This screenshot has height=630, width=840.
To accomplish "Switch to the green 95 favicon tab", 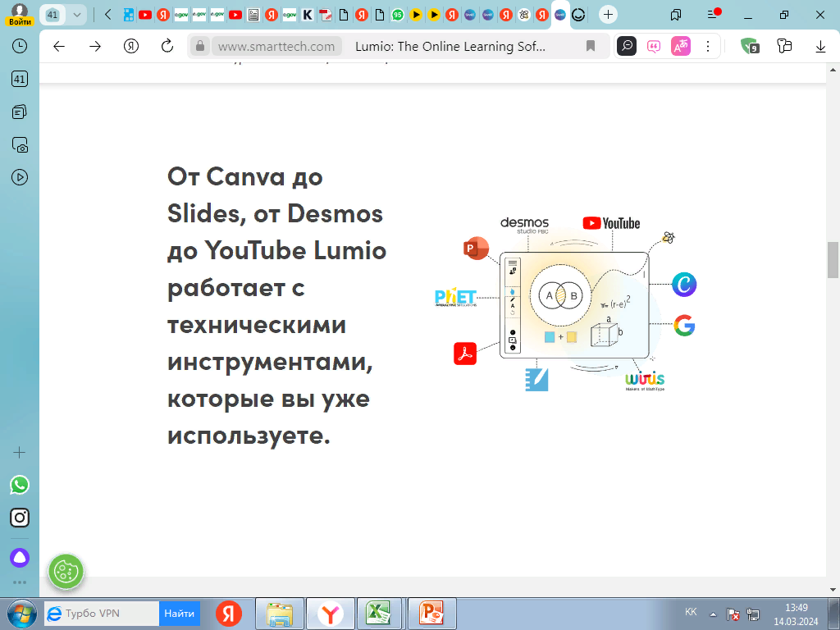I will (x=398, y=15).
